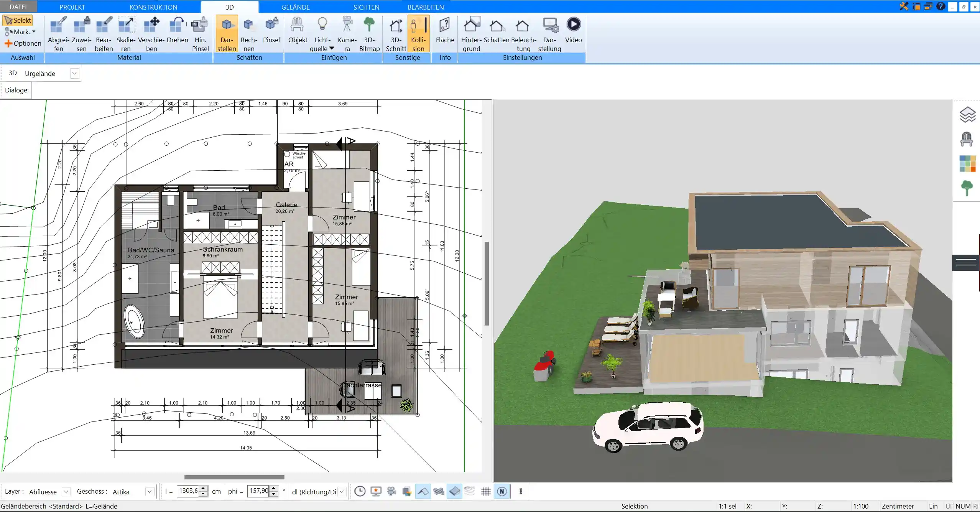This screenshot has height=512, width=980.
Task: Open the material swatches icon in sidebar
Action: [x=967, y=163]
